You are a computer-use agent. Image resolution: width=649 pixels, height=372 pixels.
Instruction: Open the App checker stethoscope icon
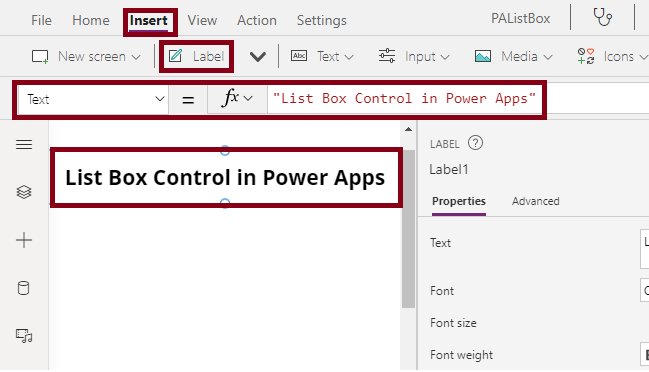pos(602,17)
